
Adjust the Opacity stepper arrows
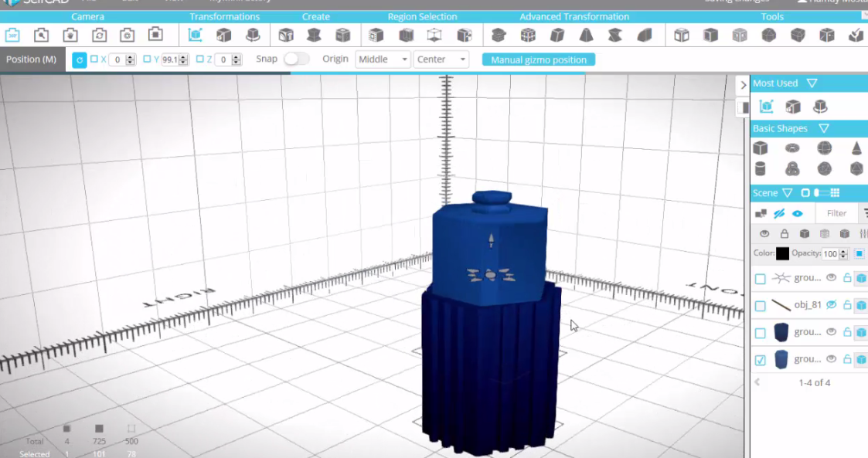point(843,254)
